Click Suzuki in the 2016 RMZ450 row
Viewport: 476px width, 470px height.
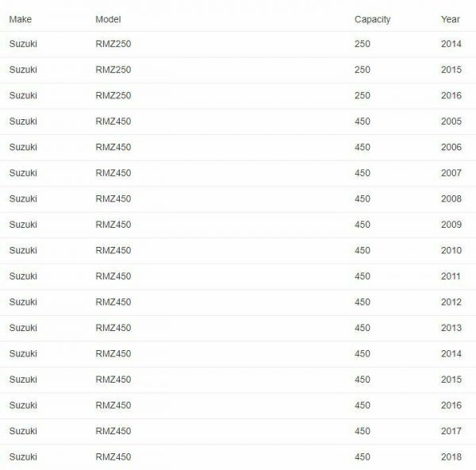[x=23, y=405]
